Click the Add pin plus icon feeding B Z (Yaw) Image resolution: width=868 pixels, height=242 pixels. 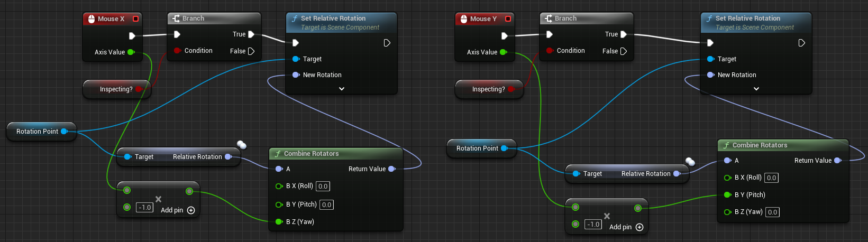[191, 210]
